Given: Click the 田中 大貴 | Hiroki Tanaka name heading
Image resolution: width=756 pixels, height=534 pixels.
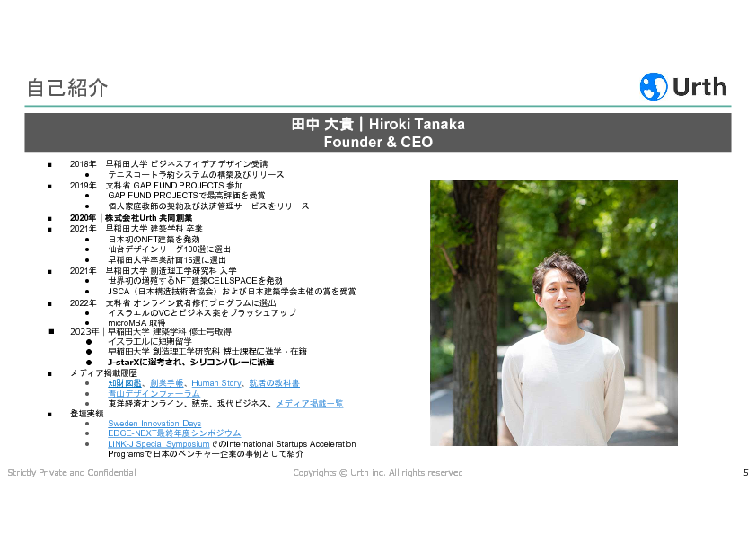Looking at the screenshot, I should pos(377,124).
